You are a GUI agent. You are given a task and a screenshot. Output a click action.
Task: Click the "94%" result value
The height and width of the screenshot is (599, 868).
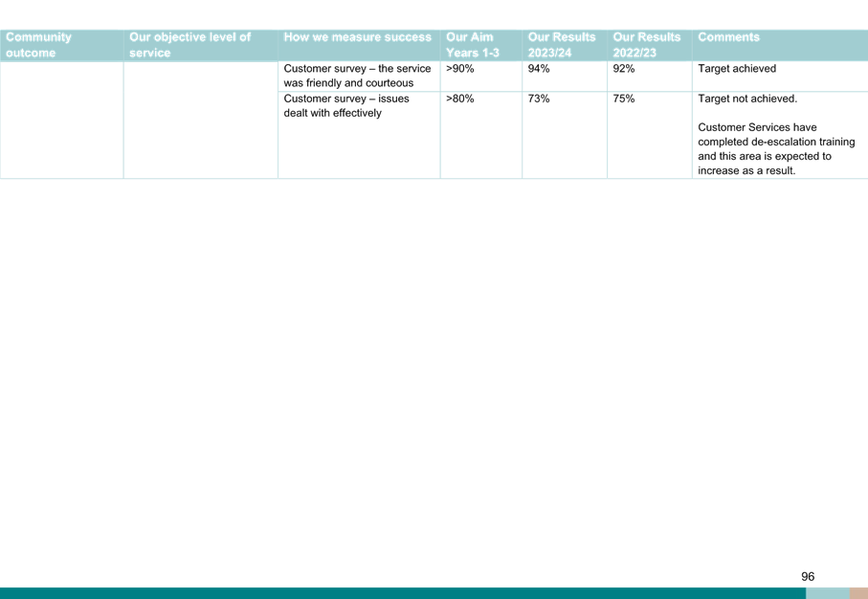coord(539,69)
